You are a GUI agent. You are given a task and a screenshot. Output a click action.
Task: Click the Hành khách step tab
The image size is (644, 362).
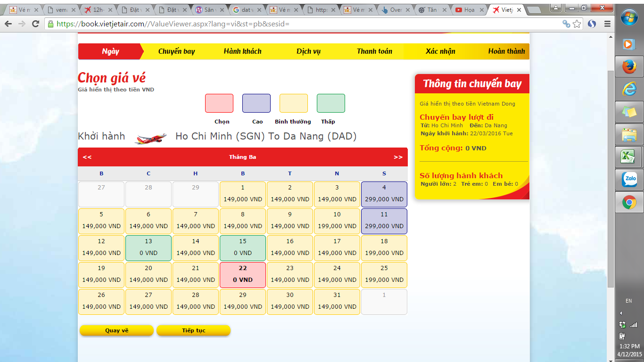point(243,51)
